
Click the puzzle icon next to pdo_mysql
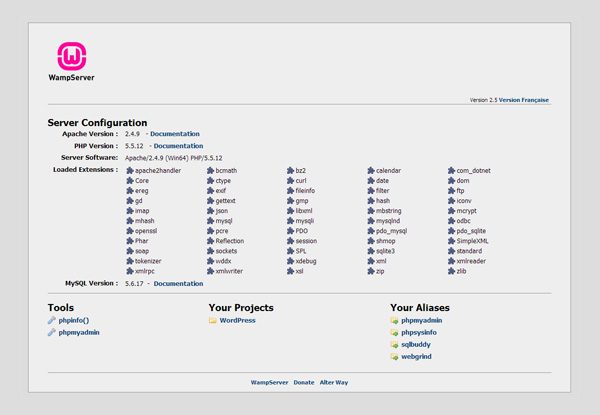point(371,231)
